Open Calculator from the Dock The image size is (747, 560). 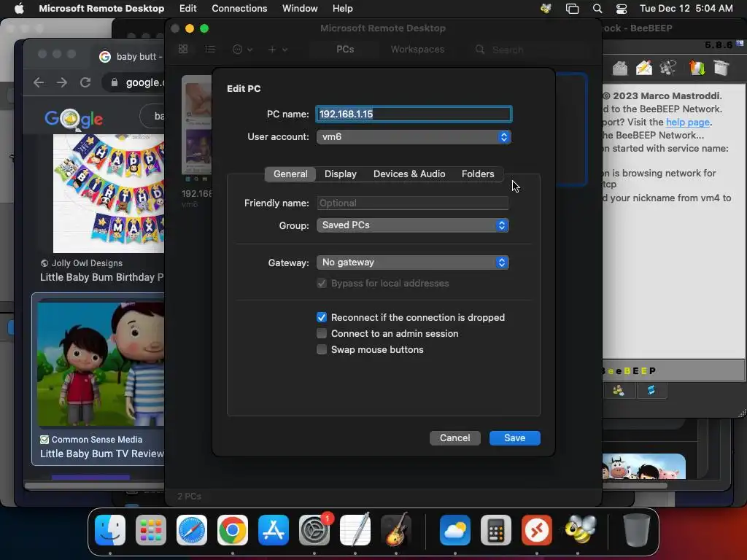click(x=496, y=530)
